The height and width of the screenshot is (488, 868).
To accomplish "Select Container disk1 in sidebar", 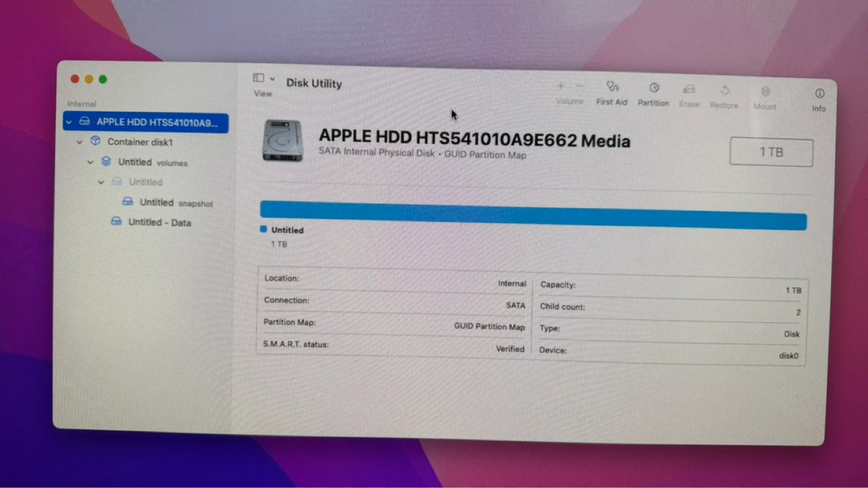I will [x=140, y=142].
